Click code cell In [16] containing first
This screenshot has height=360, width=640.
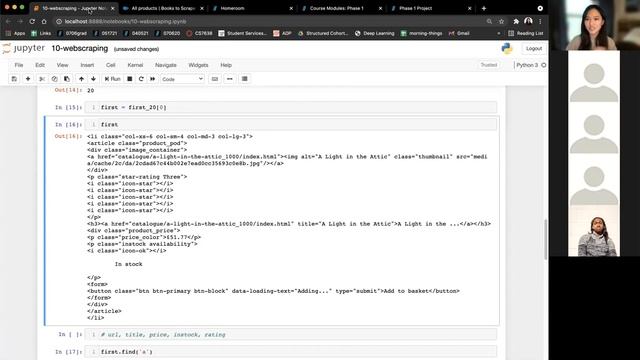pyautogui.click(x=291, y=124)
